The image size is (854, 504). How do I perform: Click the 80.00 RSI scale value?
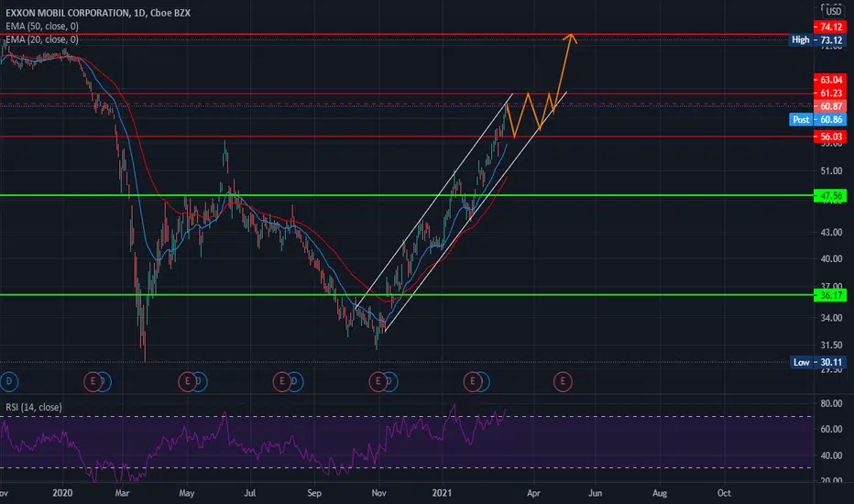(x=831, y=403)
